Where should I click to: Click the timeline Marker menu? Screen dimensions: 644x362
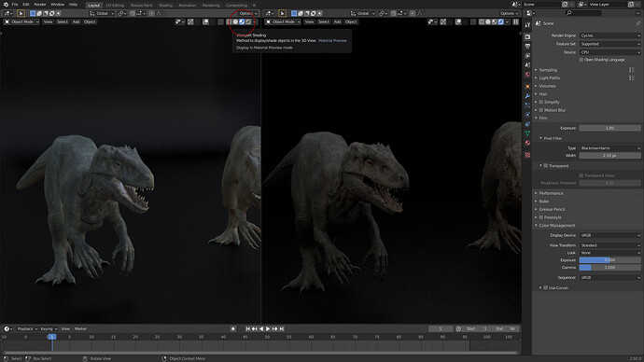(80, 328)
